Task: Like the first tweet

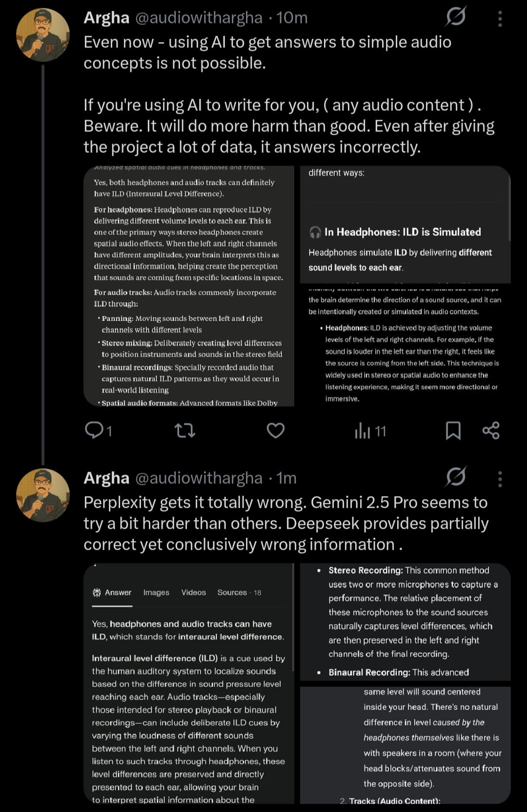Action: coord(275,430)
